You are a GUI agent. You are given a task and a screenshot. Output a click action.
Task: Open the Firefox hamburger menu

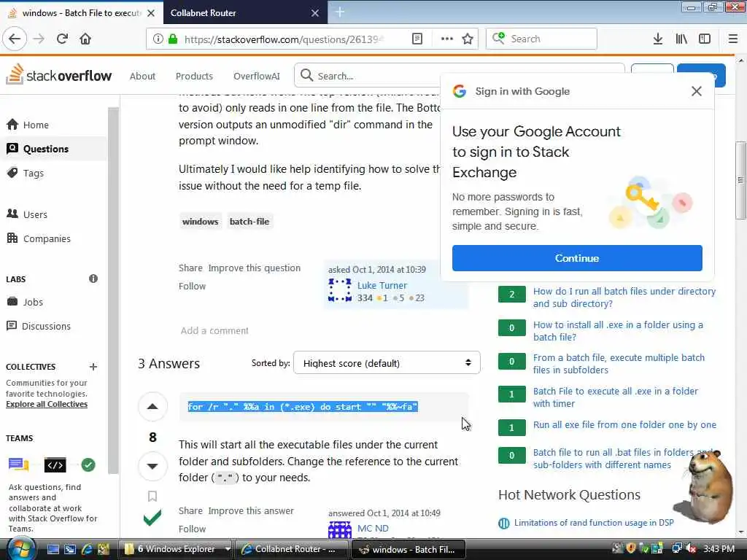[x=732, y=39]
